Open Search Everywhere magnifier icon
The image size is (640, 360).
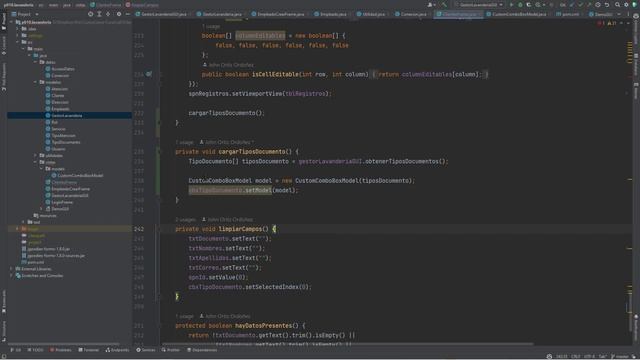coord(617,5)
